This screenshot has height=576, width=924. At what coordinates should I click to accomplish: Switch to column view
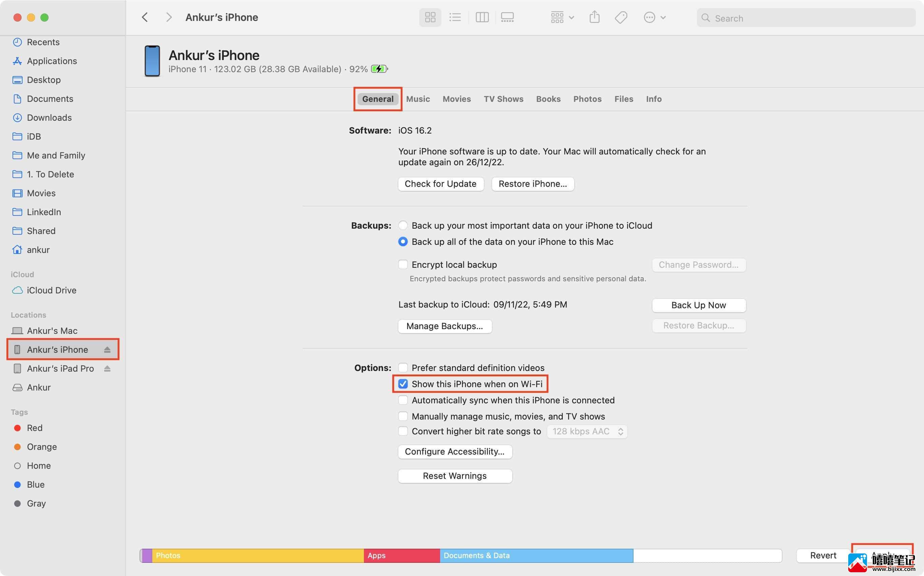[482, 17]
